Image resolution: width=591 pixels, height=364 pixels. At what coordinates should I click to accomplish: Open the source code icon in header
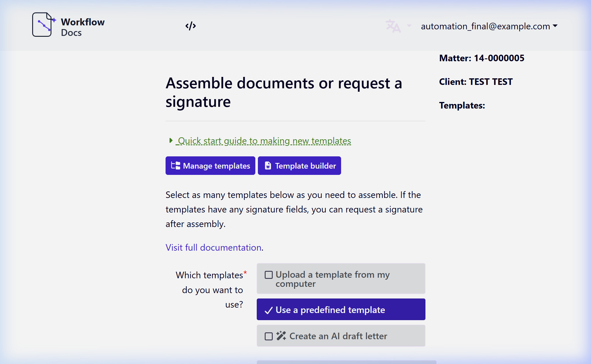[x=191, y=26]
